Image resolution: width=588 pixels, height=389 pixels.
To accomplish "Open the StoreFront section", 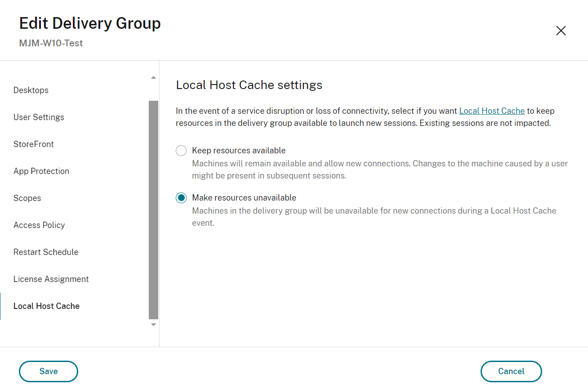I will point(34,144).
